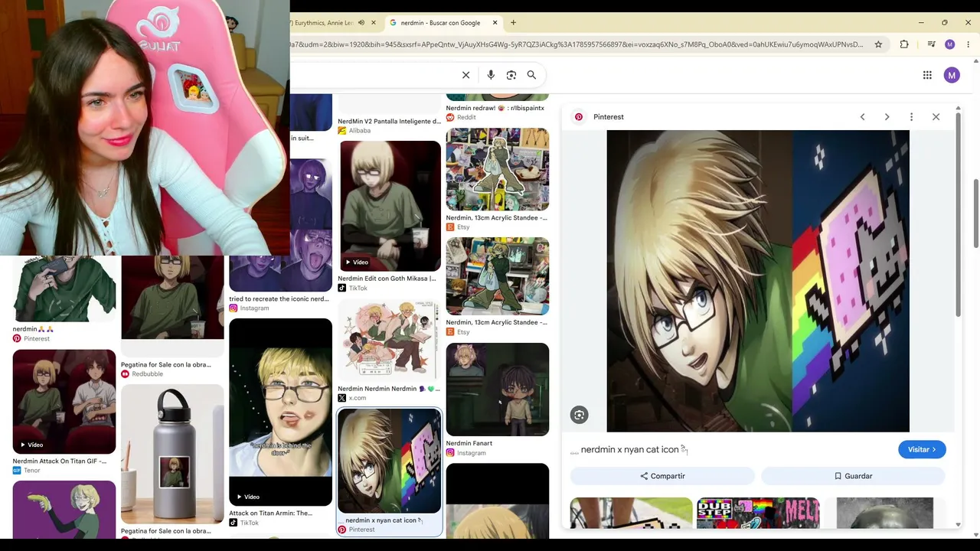This screenshot has height=551, width=980.
Task: Click the x.com source label
Action: coord(358,398)
